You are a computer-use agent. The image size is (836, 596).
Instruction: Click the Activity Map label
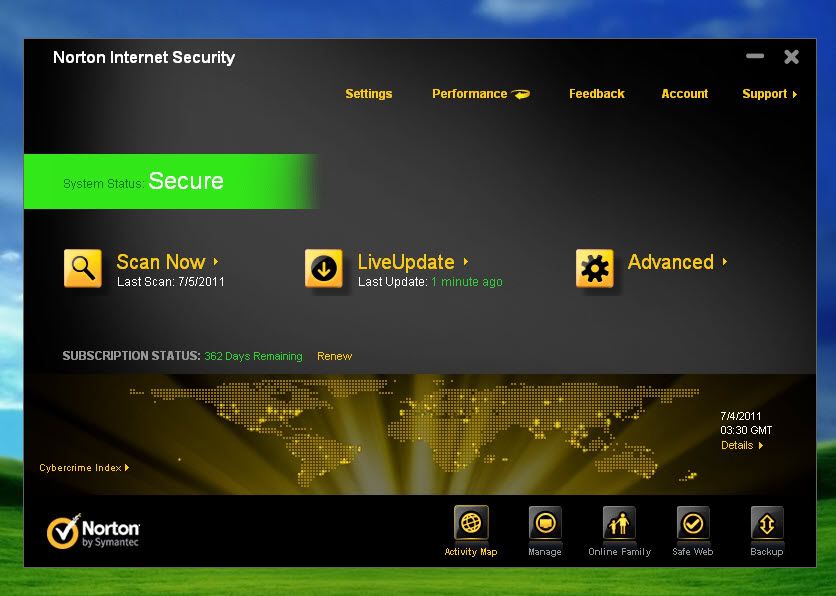click(x=471, y=552)
